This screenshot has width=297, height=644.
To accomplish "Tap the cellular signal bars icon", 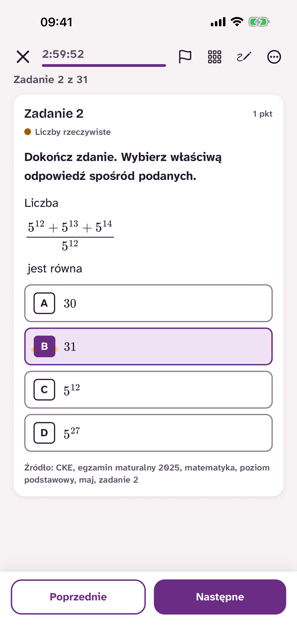I will [218, 22].
